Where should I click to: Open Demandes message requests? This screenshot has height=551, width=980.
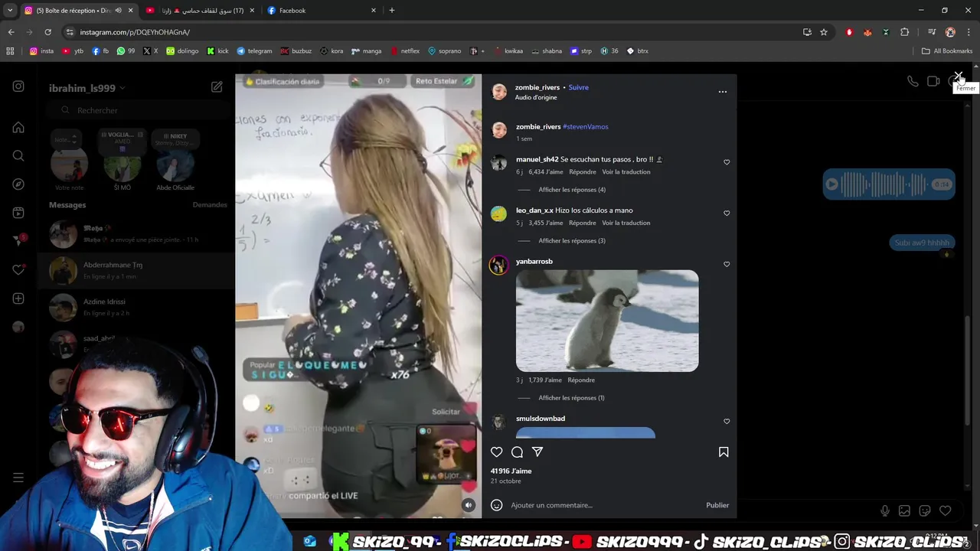210,205
